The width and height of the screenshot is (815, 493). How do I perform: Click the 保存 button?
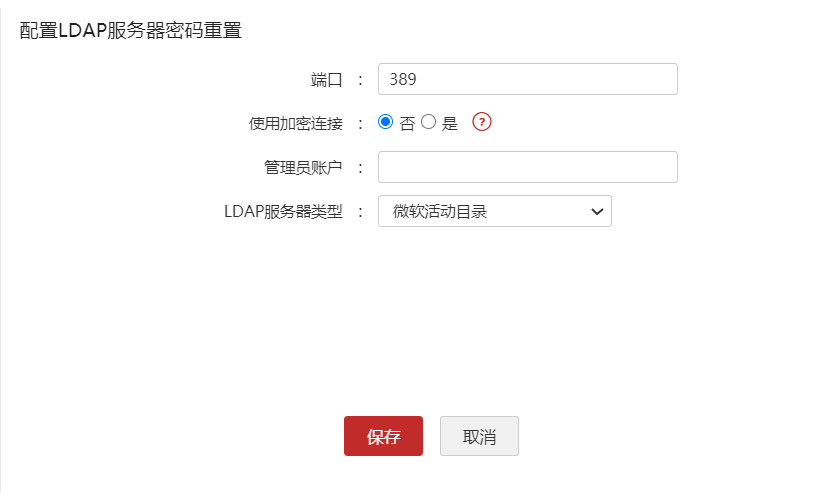click(383, 436)
